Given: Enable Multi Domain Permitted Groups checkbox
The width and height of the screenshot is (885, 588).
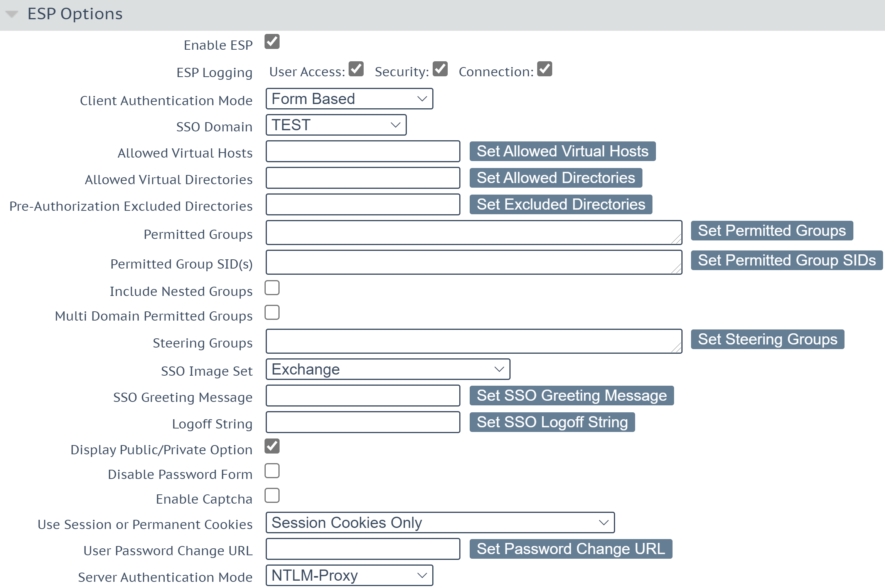Looking at the screenshot, I should coord(272,312).
